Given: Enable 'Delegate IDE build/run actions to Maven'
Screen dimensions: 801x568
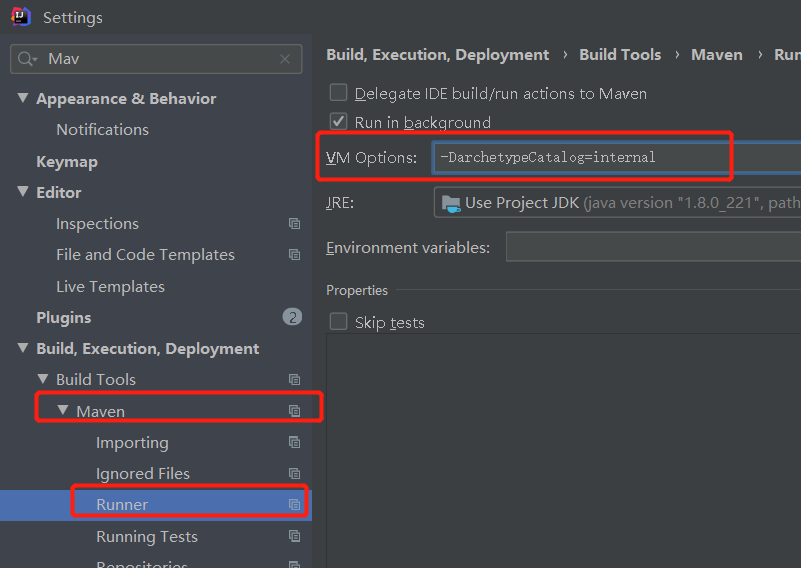Looking at the screenshot, I should [x=338, y=93].
